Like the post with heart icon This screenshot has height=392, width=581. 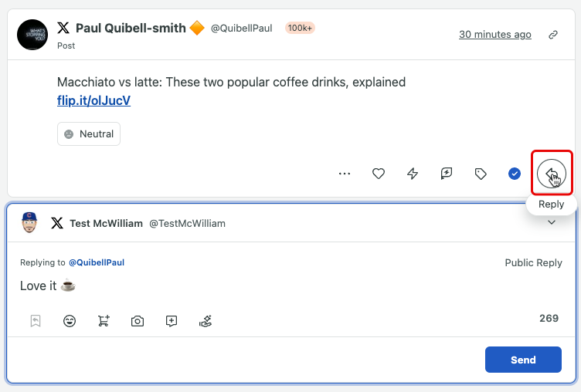point(379,173)
